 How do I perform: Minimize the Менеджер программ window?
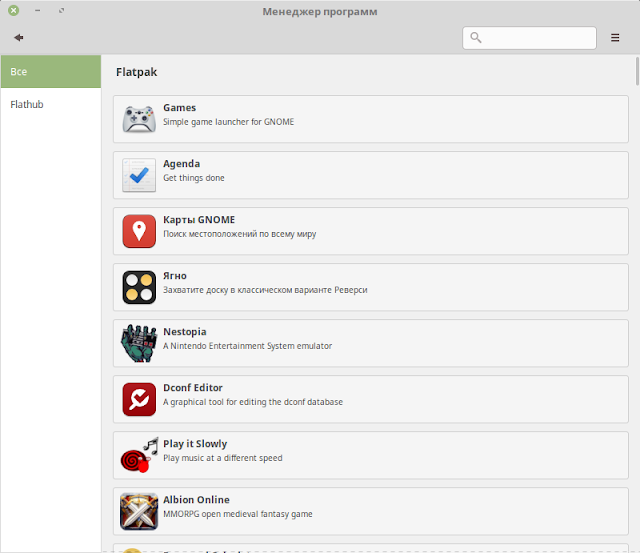38,11
